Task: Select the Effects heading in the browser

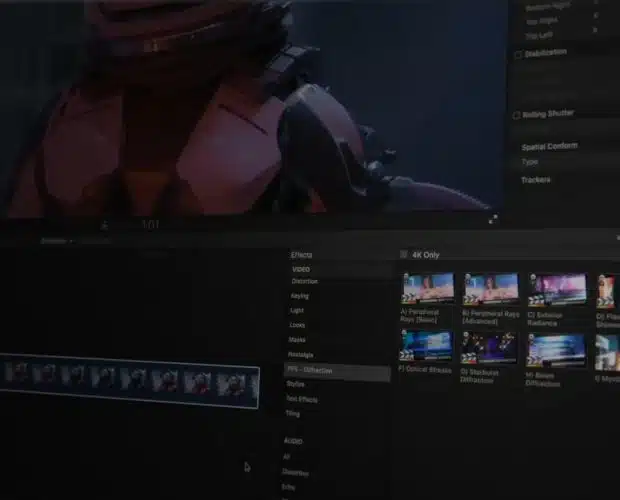Action: [301, 255]
